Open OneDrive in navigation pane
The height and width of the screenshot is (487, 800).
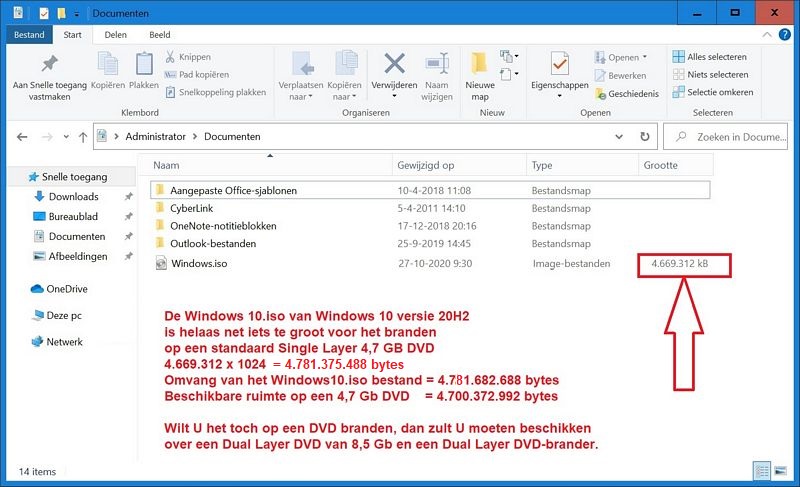point(59,289)
